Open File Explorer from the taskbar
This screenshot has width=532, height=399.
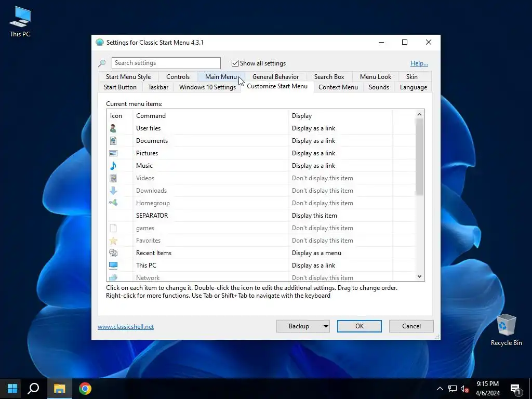[59, 388]
